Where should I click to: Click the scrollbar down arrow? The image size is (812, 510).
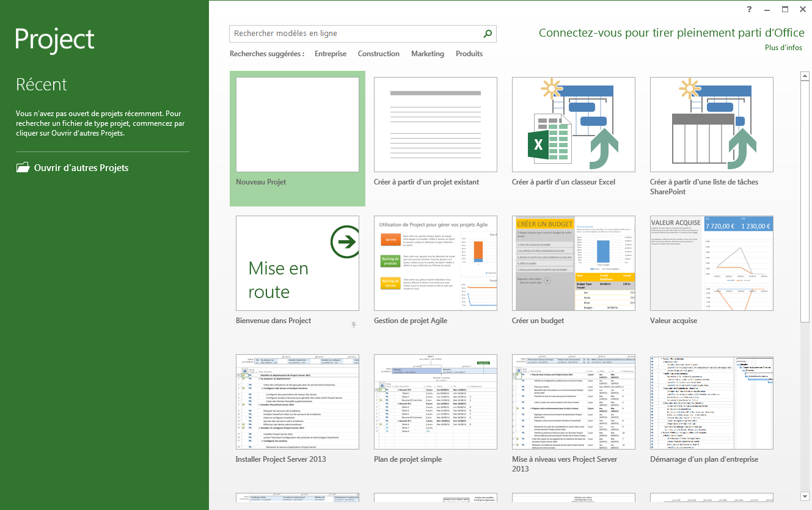tap(805, 496)
